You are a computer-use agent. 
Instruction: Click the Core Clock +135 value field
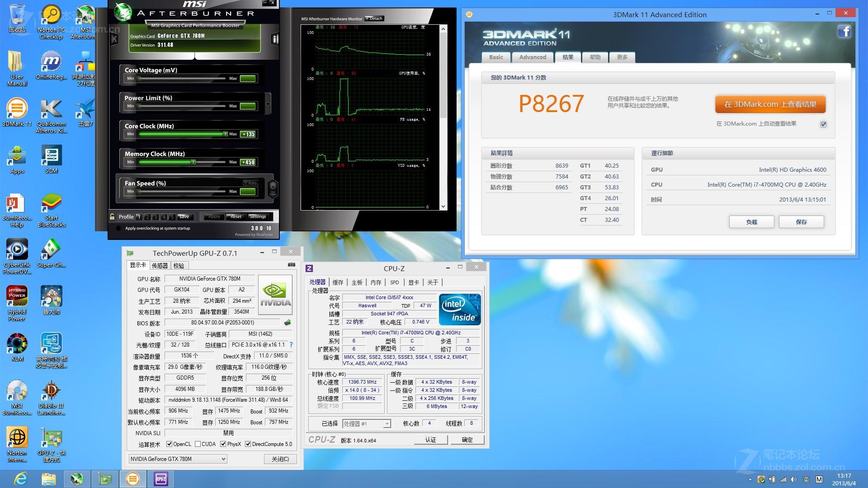click(x=248, y=134)
